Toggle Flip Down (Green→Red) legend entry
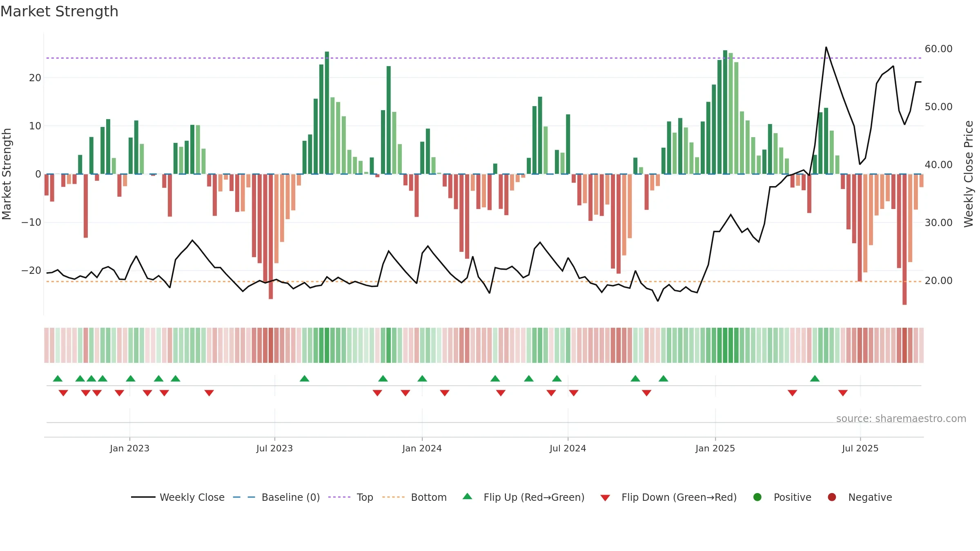 pyautogui.click(x=668, y=497)
